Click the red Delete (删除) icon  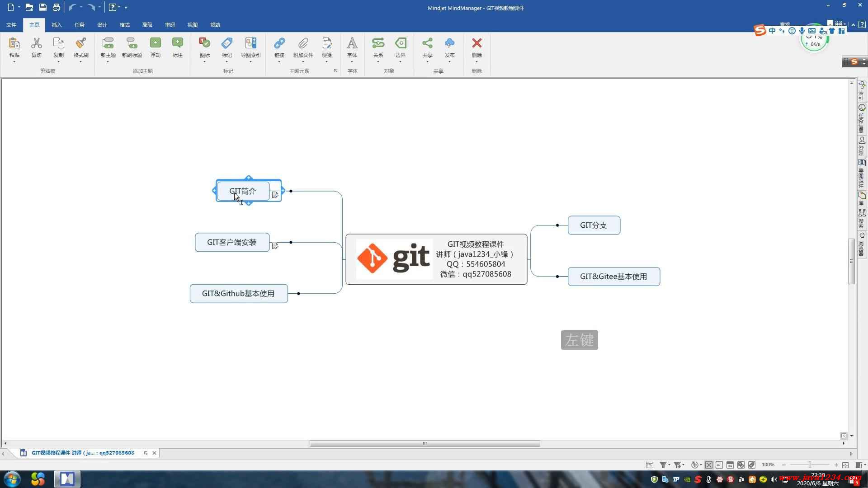pyautogui.click(x=477, y=43)
